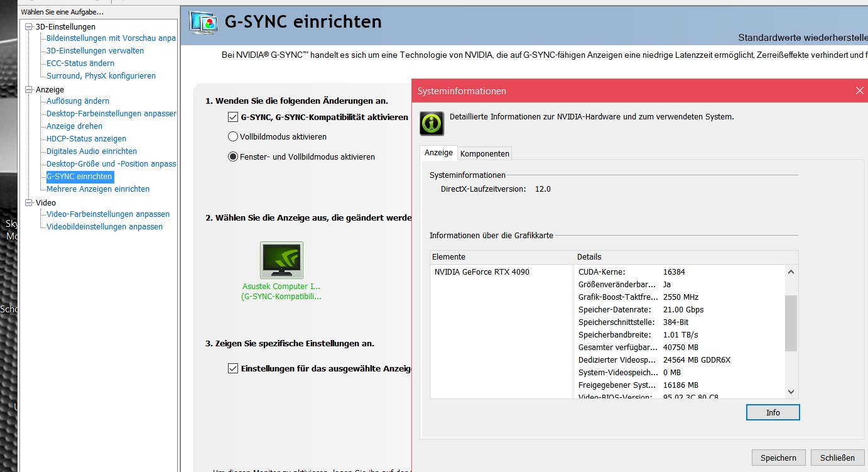
Task: Open ECC-Status ändern
Action: (80, 63)
